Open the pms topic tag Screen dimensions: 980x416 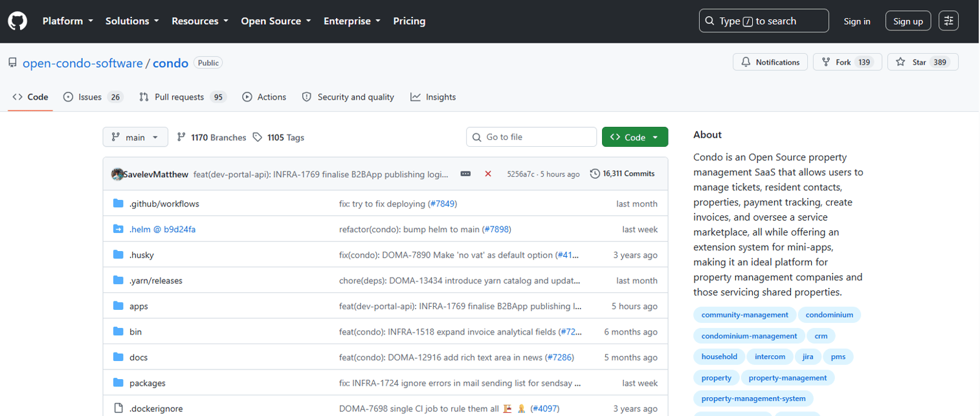tap(838, 356)
